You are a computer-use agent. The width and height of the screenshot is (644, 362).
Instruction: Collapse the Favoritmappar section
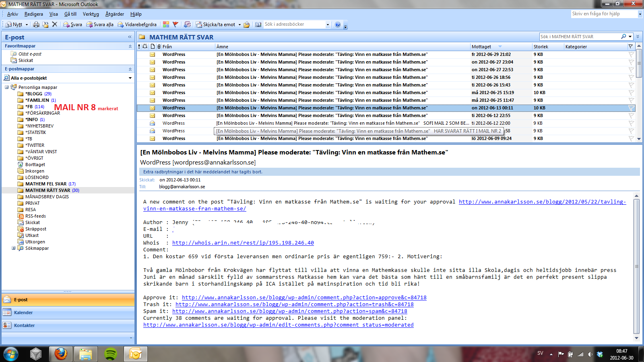(x=130, y=46)
